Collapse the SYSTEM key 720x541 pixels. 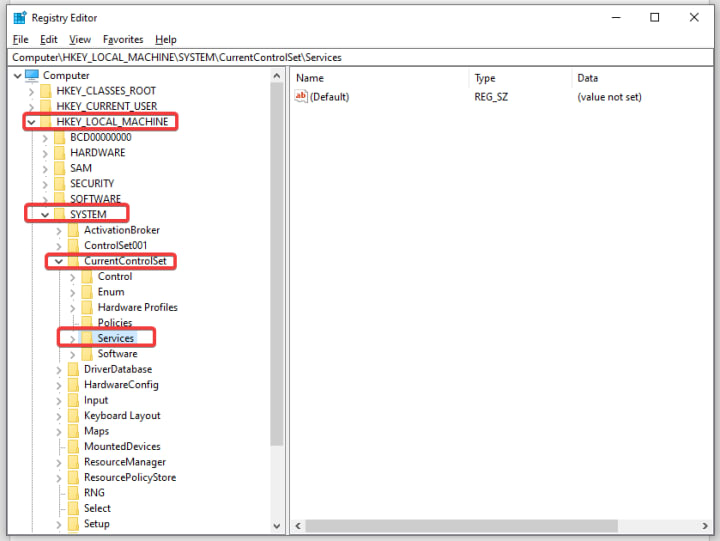[45, 215]
